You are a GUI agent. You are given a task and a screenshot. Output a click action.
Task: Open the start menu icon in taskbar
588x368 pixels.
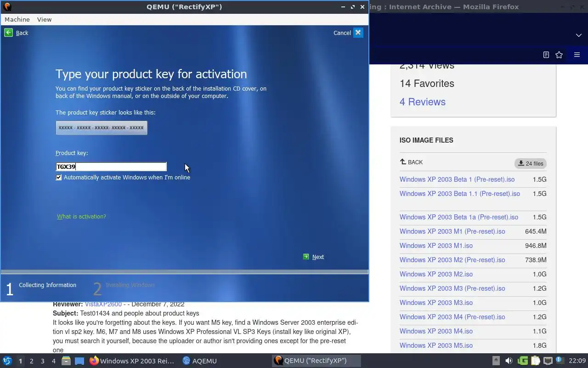(x=7, y=361)
